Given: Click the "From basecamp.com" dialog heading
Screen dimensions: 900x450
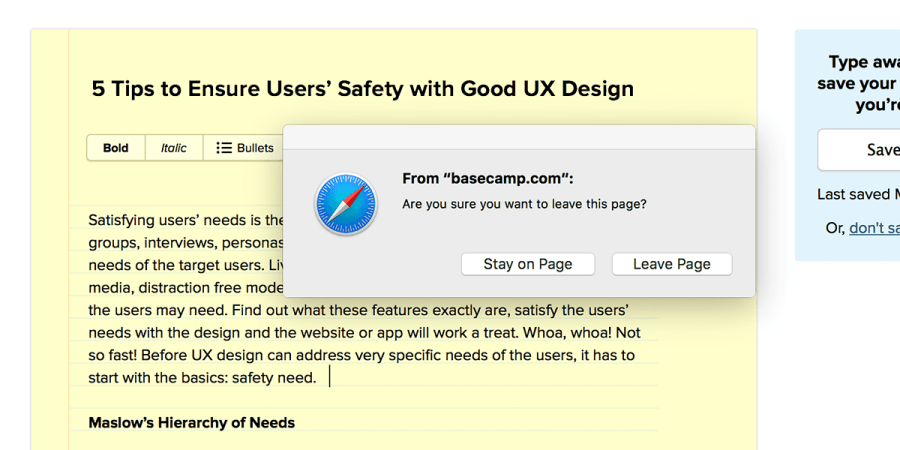Looking at the screenshot, I should (487, 179).
